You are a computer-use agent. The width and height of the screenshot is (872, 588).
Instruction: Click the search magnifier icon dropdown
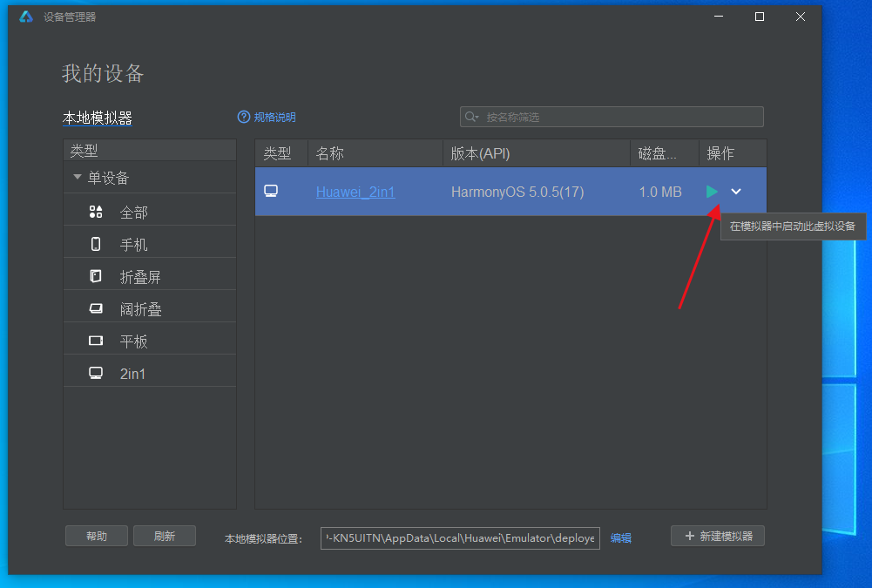click(472, 117)
